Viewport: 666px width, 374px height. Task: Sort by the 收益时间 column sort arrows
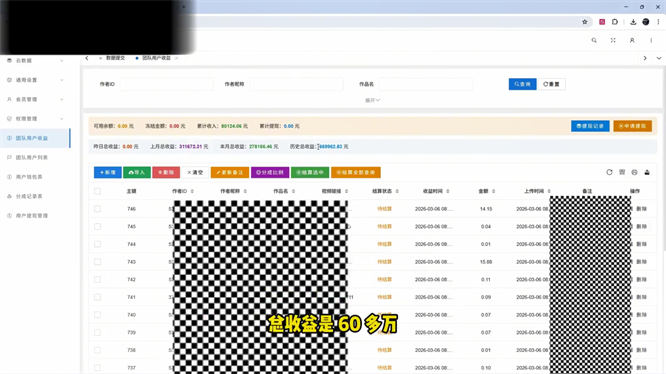(448, 191)
